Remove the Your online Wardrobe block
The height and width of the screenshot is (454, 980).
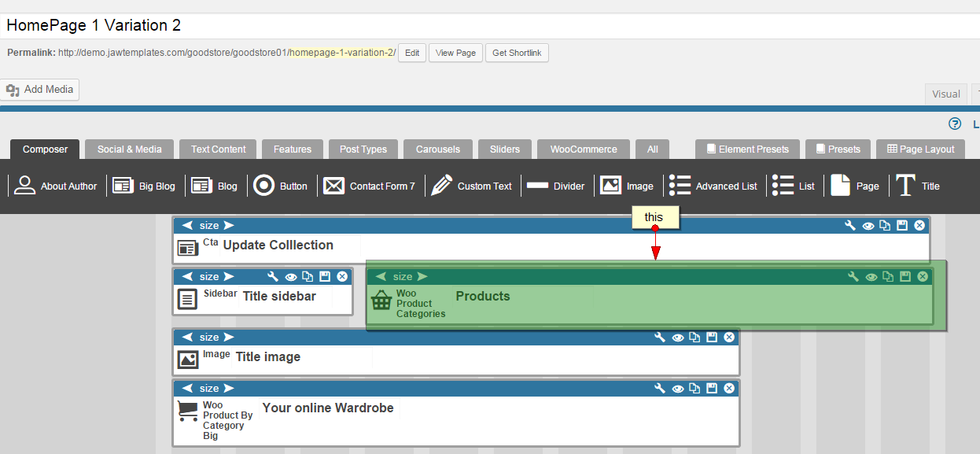729,389
